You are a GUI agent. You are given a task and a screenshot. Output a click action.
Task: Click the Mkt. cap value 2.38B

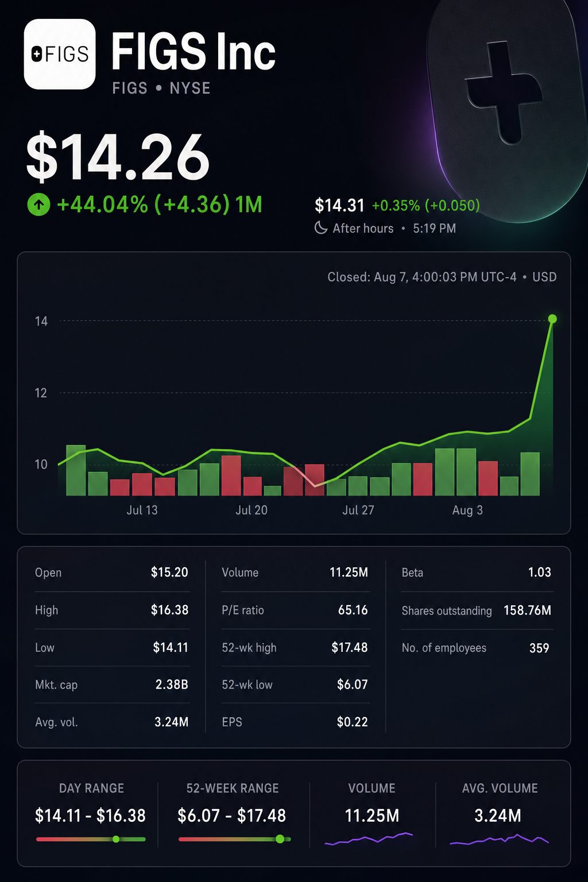(x=172, y=684)
